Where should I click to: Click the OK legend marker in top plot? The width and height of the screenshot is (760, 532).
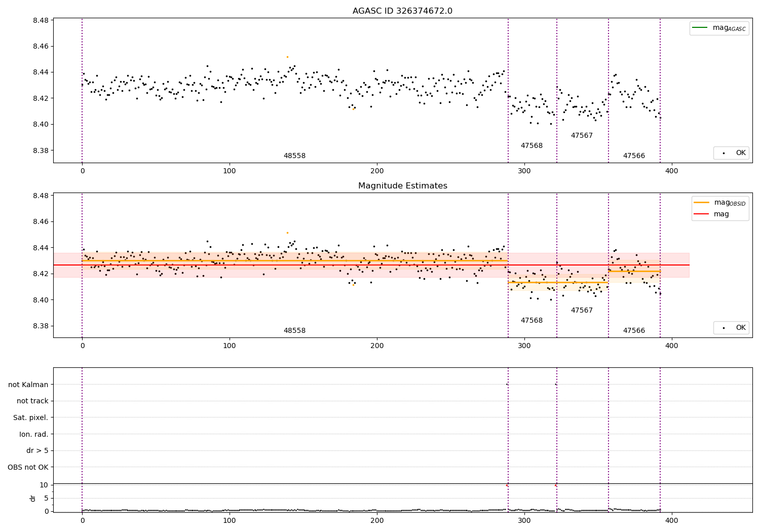coord(723,153)
